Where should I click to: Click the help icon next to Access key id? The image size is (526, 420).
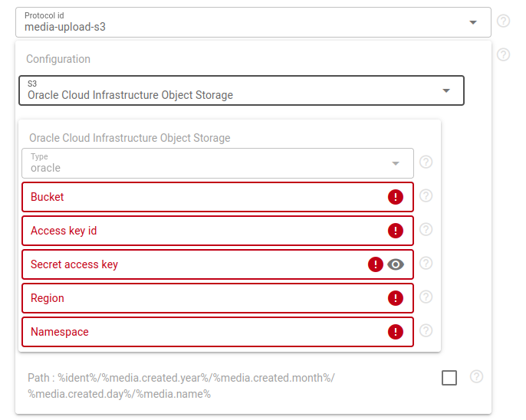tap(426, 229)
